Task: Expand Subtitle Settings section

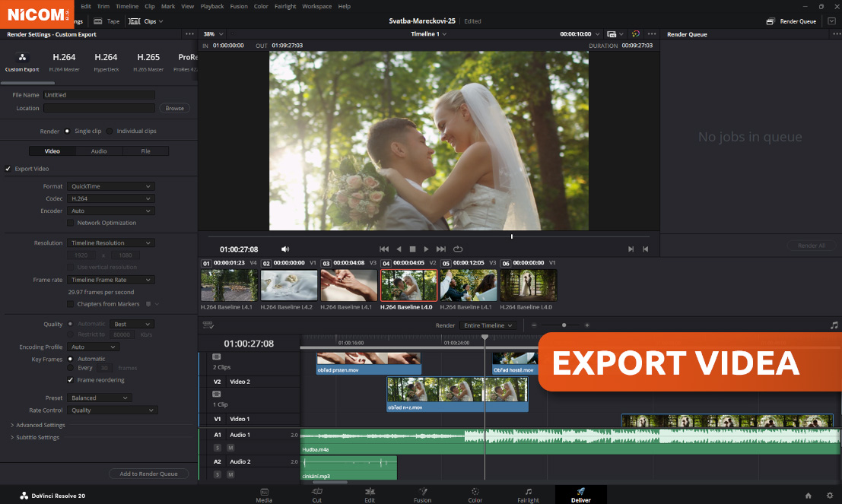Action: [x=35, y=437]
